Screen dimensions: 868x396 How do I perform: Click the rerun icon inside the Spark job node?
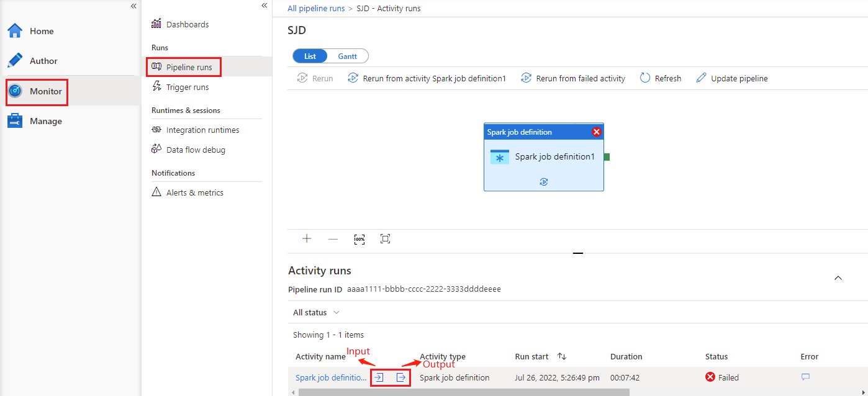pyautogui.click(x=543, y=181)
